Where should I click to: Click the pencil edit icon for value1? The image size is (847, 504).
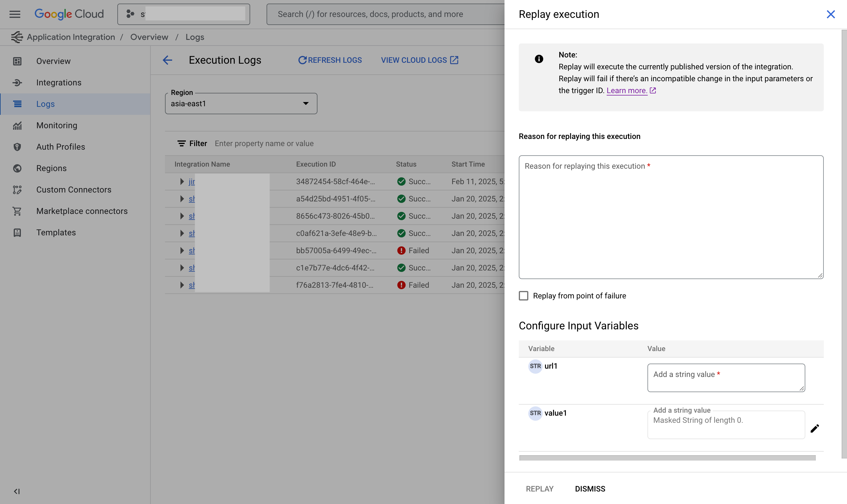point(815,428)
